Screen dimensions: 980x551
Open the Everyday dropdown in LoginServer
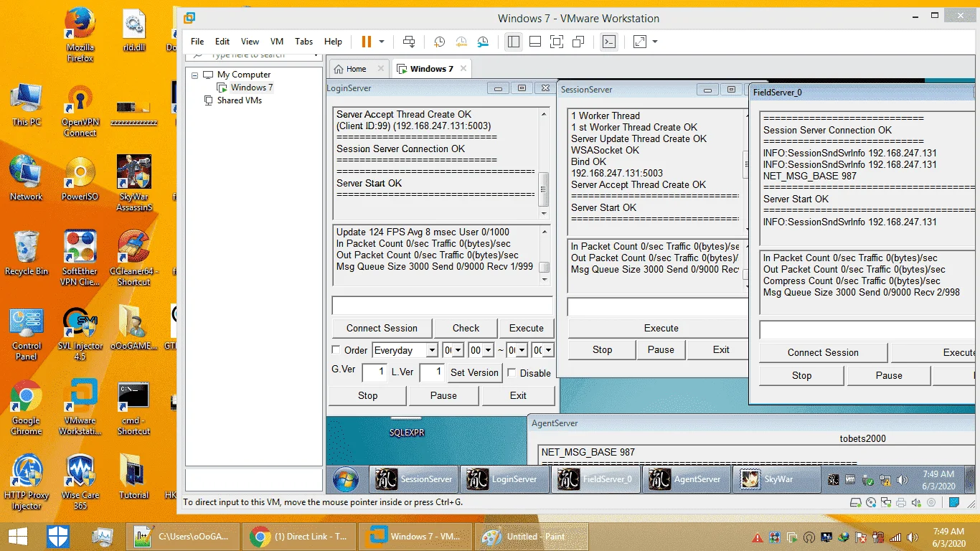coord(432,351)
